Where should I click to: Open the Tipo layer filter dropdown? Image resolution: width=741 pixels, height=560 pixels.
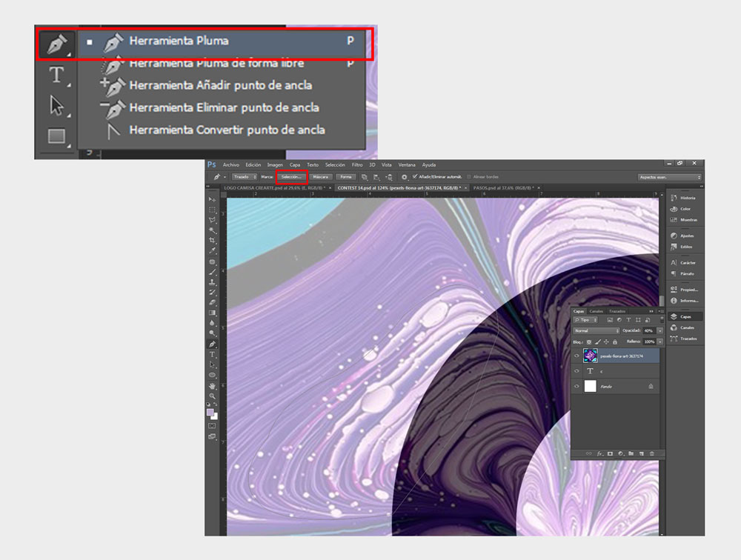coord(585,320)
